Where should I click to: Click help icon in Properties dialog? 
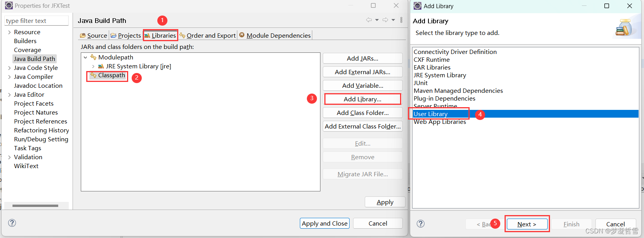click(12, 223)
